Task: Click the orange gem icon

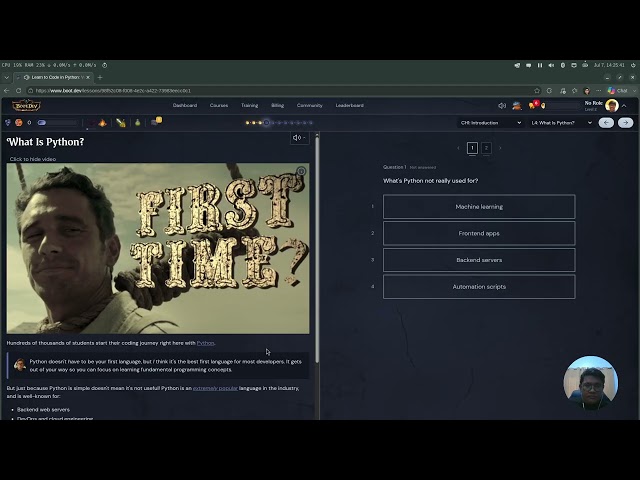Action: (18, 122)
